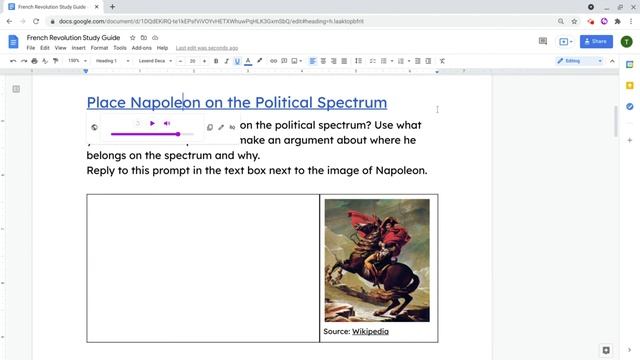The height and width of the screenshot is (360, 640).
Task: Open the Format menu
Action: (x=99, y=48)
